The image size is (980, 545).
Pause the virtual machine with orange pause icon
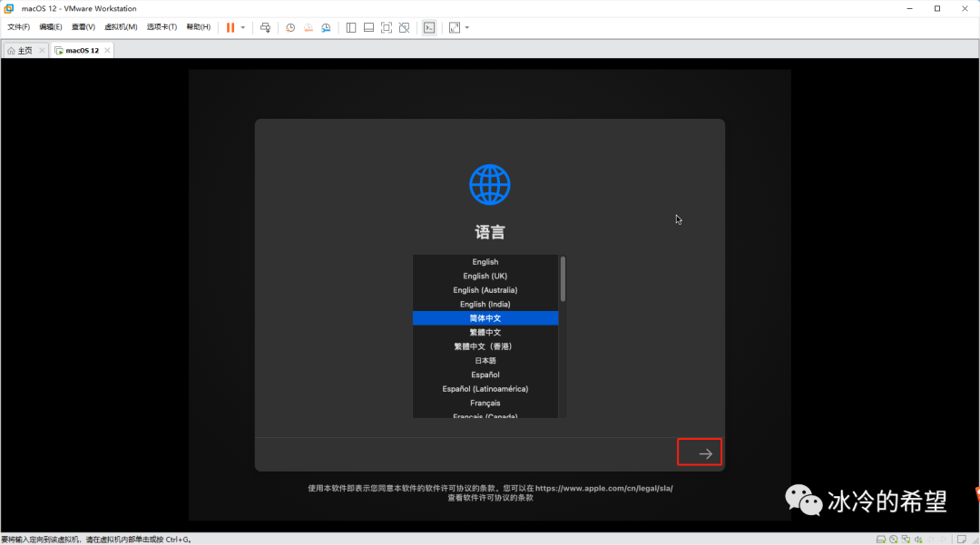coord(230,27)
